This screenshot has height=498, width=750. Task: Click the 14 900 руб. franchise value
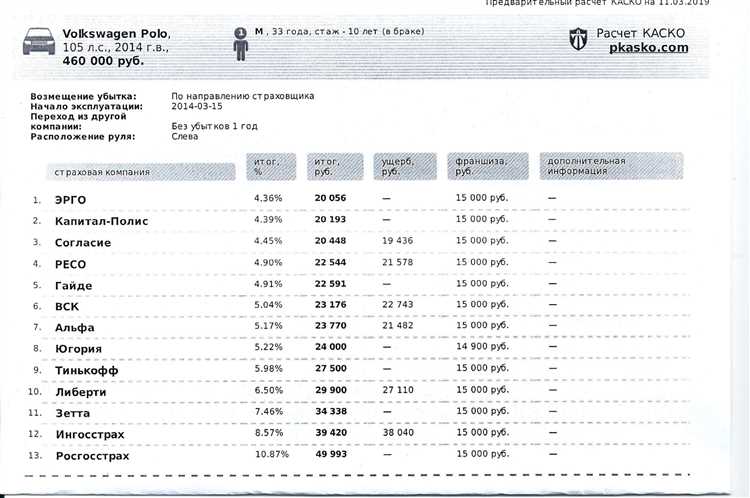482,346
